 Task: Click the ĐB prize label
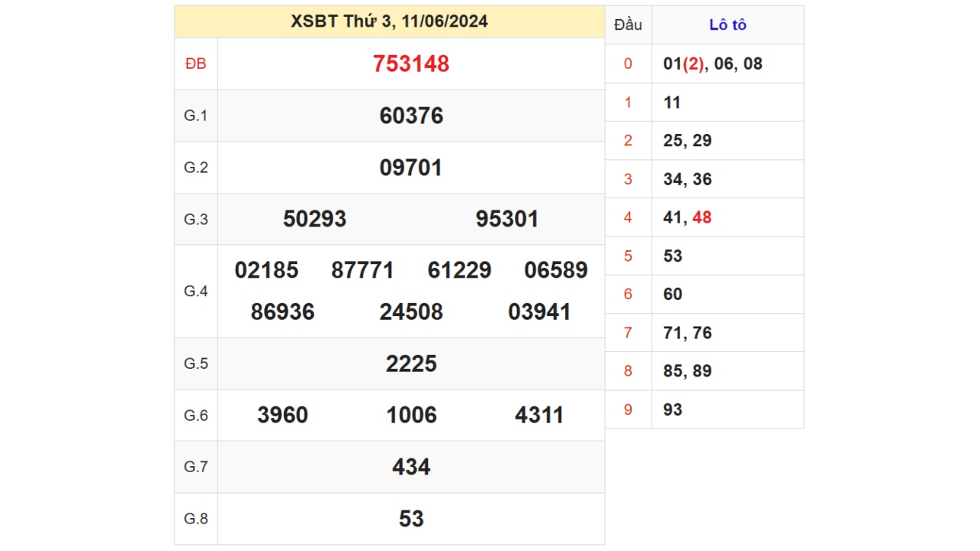click(196, 64)
